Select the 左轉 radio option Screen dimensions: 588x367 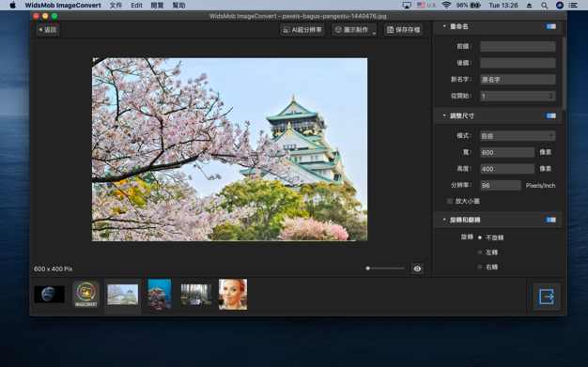[x=480, y=252]
